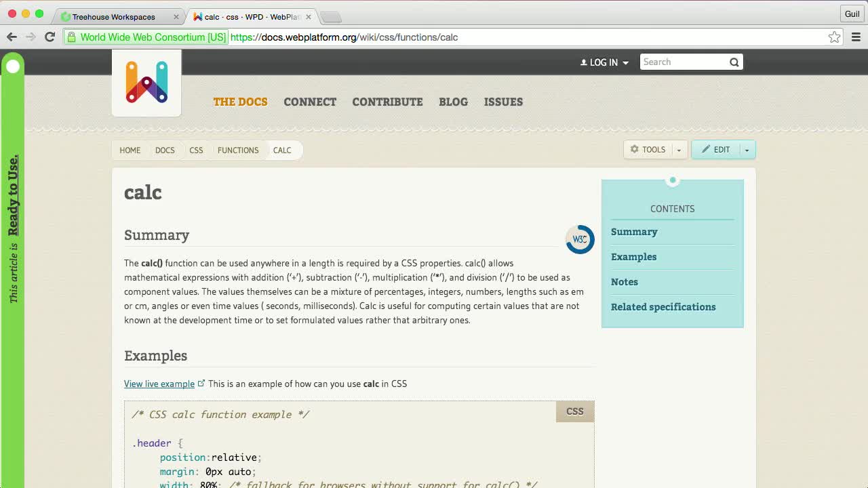Image resolution: width=868 pixels, height=488 pixels.
Task: Click the WebPlatform logo
Action: [x=146, y=81]
